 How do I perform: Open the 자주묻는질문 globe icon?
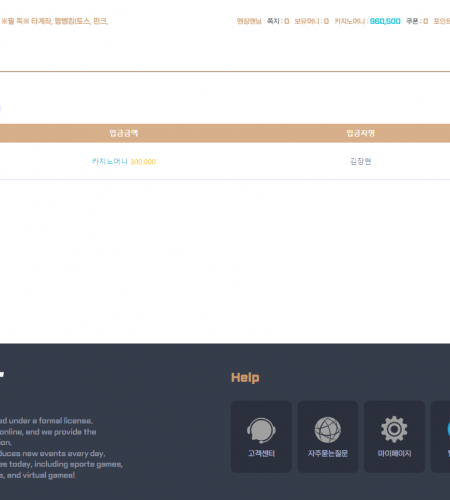pos(328,430)
